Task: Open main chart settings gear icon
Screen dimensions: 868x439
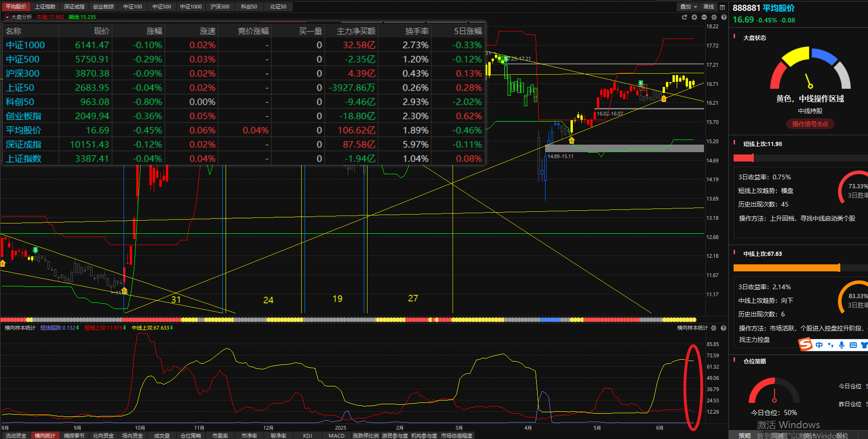Action: [714, 17]
